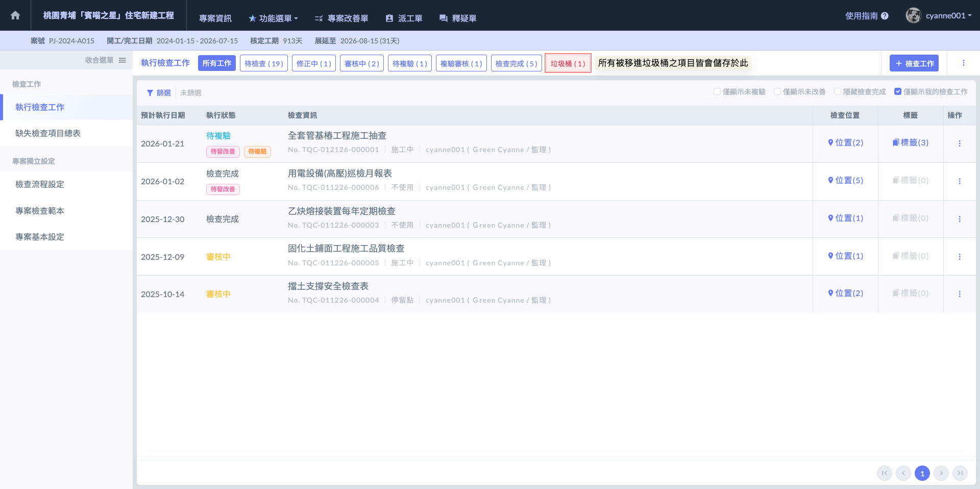Expand the 功能選單 dropdown

point(273,18)
